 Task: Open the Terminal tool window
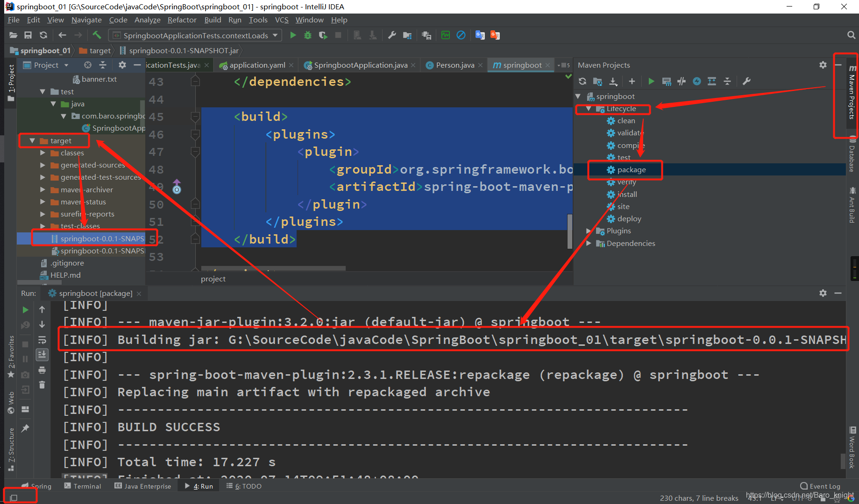click(x=83, y=486)
